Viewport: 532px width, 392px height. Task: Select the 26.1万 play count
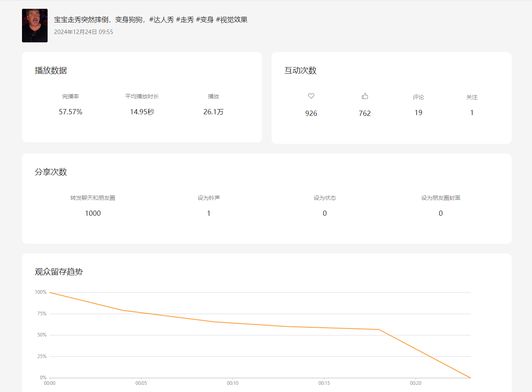213,112
